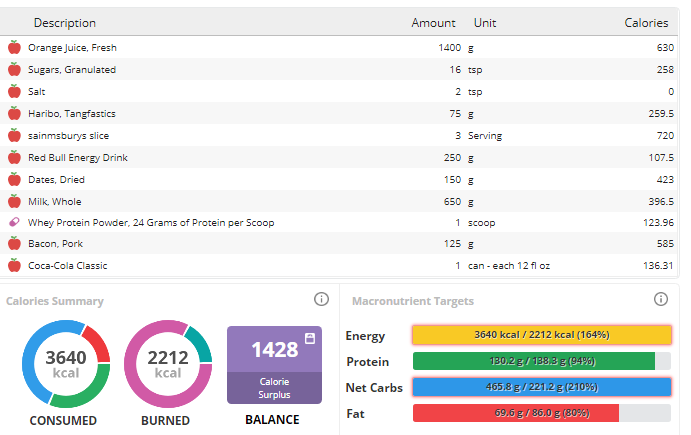Click the Amount column header
The width and height of the screenshot is (691, 435).
click(433, 23)
